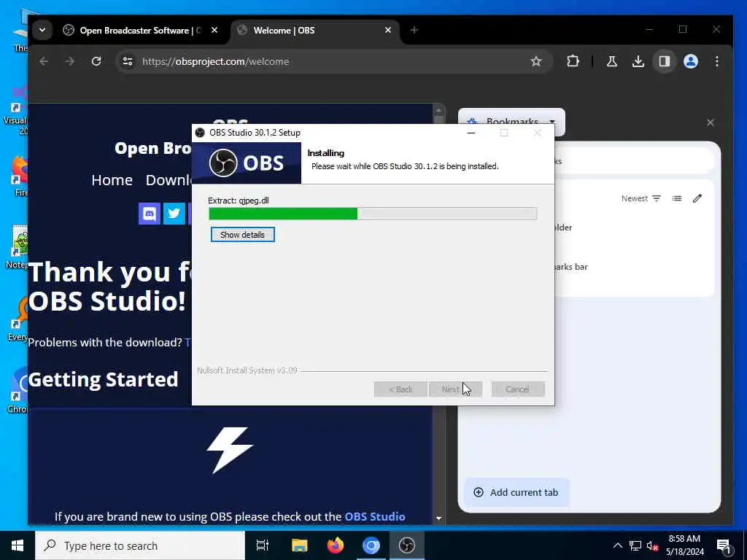Show hidden system tray icons
747x560 pixels.
tap(617, 545)
